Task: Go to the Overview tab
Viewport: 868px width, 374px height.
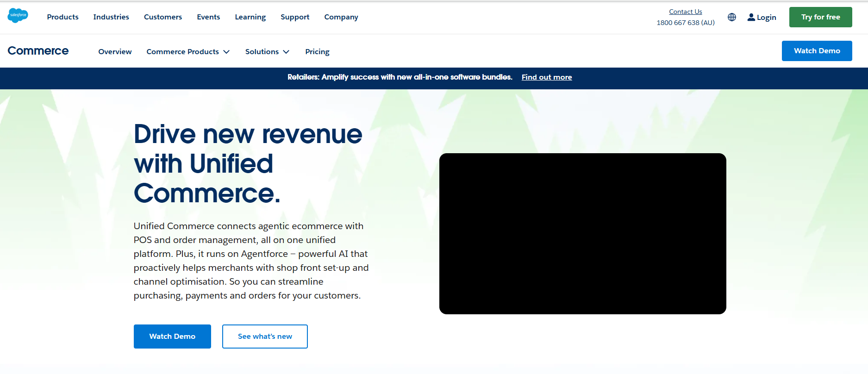Action: [115, 52]
